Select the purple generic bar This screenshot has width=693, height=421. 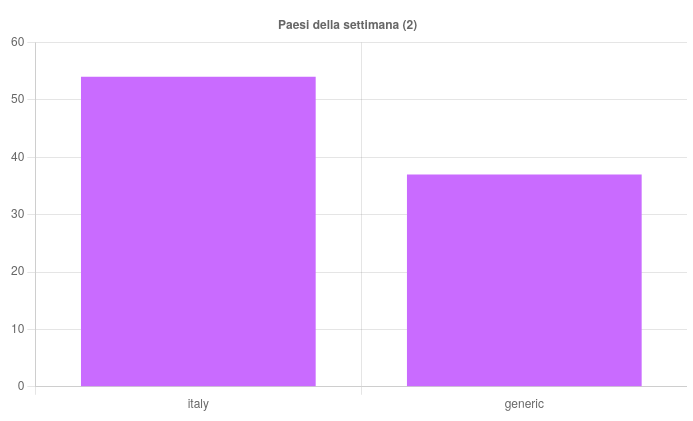(x=524, y=280)
